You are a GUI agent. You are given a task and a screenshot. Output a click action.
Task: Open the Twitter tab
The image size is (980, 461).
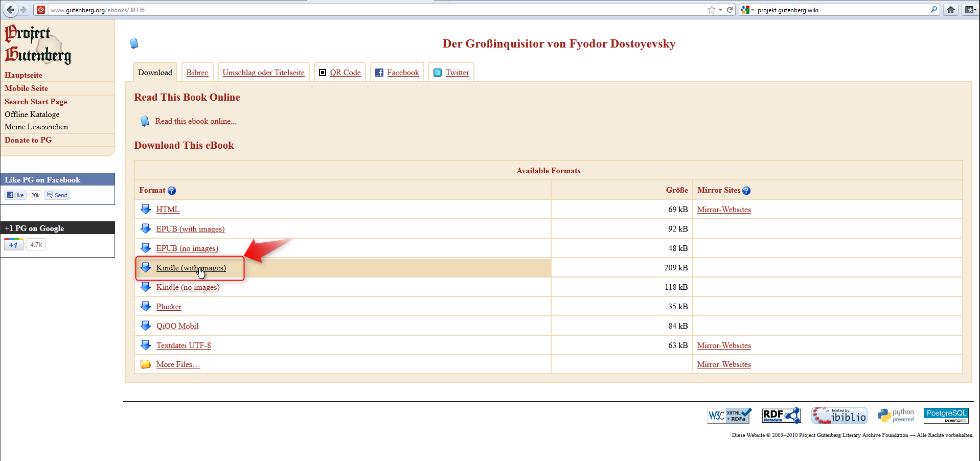point(451,73)
